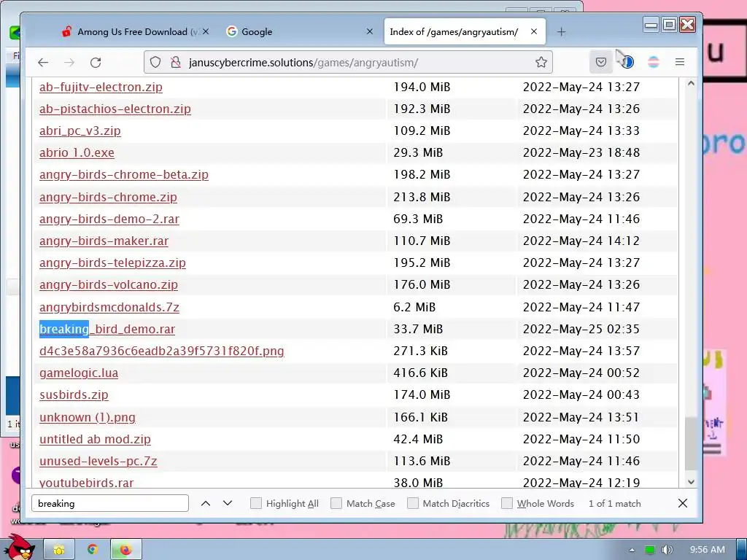Image resolution: width=747 pixels, height=560 pixels.
Task: Open Chrome from the taskbar
Action: 93,550
